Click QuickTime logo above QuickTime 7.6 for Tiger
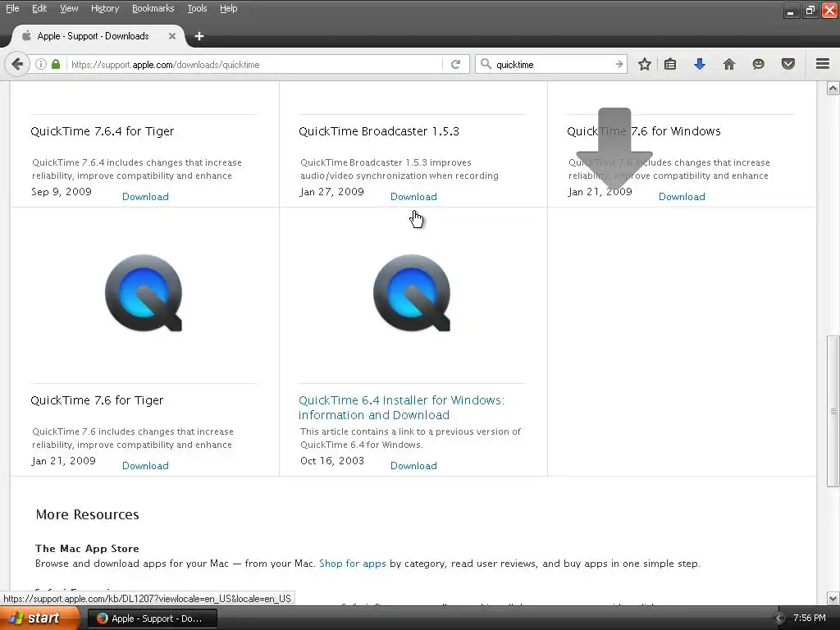 point(144,293)
